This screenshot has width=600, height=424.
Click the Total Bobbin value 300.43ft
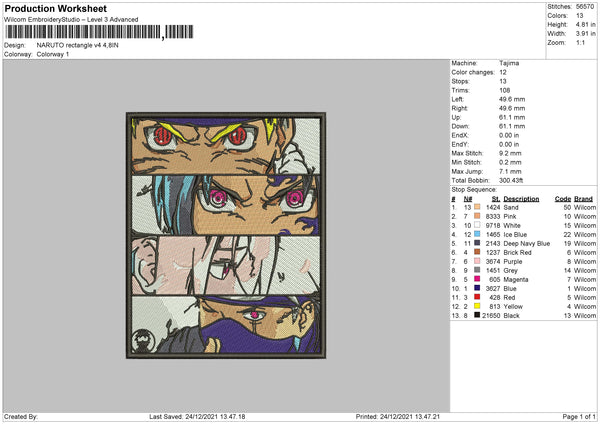pyautogui.click(x=511, y=180)
